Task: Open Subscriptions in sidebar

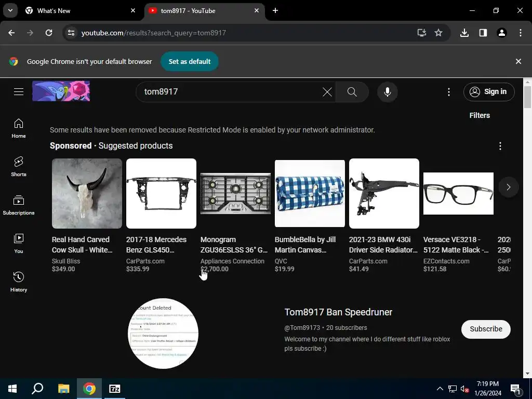Action: click(19, 205)
